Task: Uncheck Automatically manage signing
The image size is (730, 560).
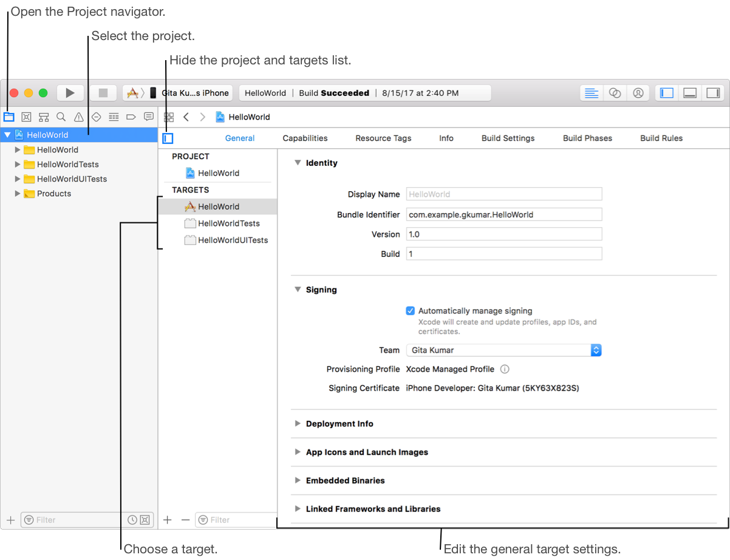Action: pos(411,310)
